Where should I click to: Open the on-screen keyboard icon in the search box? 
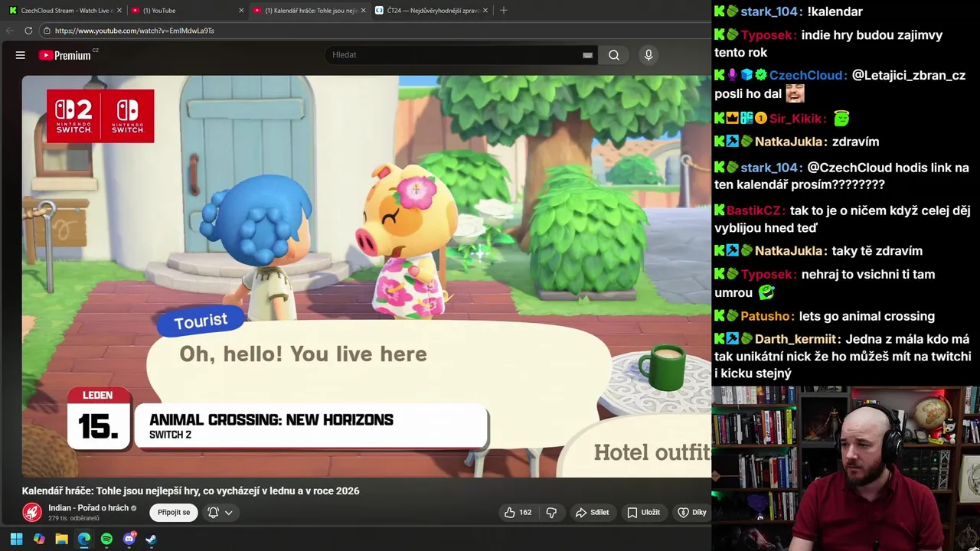pos(587,55)
